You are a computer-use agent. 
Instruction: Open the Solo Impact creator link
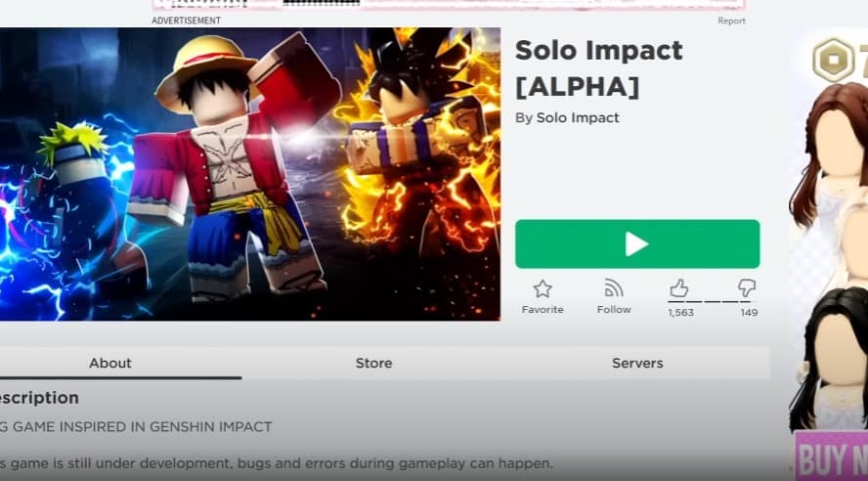(x=578, y=118)
